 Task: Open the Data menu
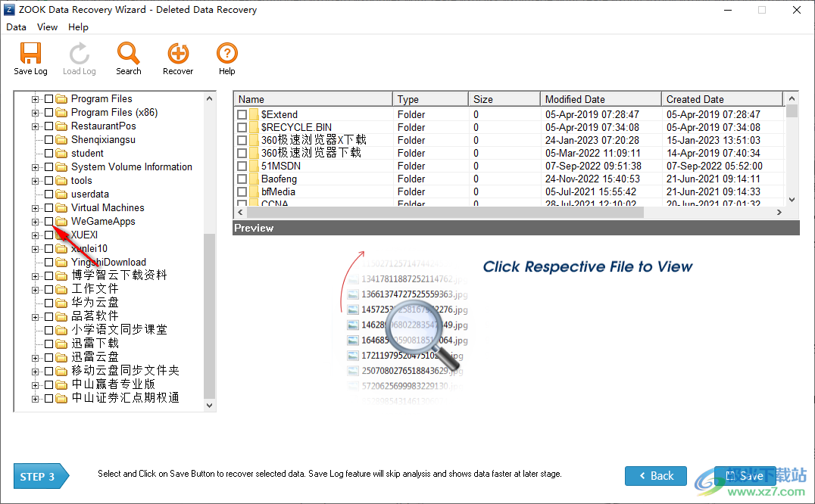click(16, 26)
